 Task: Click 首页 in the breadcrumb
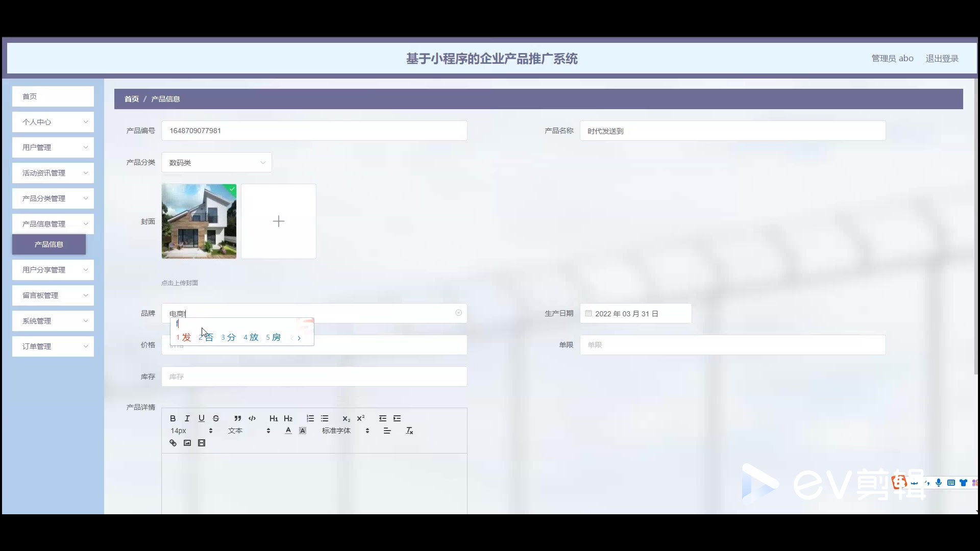click(131, 99)
